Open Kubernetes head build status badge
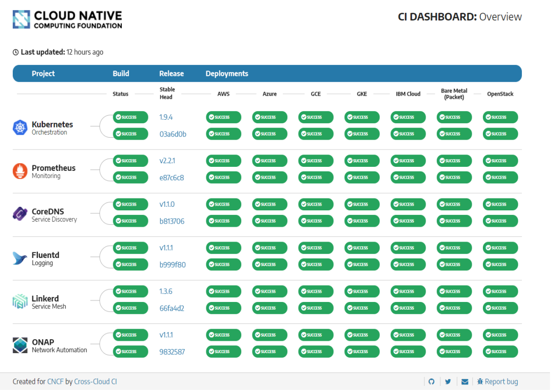551x392 pixels. pos(131,134)
